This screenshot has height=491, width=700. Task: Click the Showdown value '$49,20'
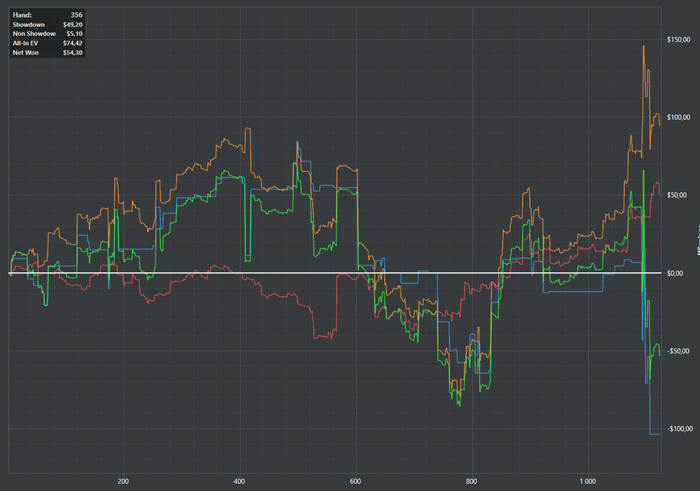pyautogui.click(x=73, y=25)
